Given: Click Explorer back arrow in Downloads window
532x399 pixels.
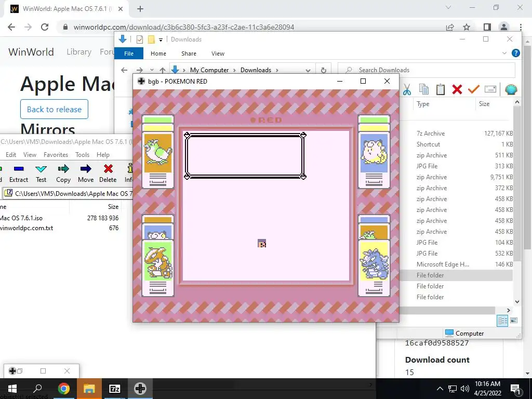Looking at the screenshot, I should 124,70.
